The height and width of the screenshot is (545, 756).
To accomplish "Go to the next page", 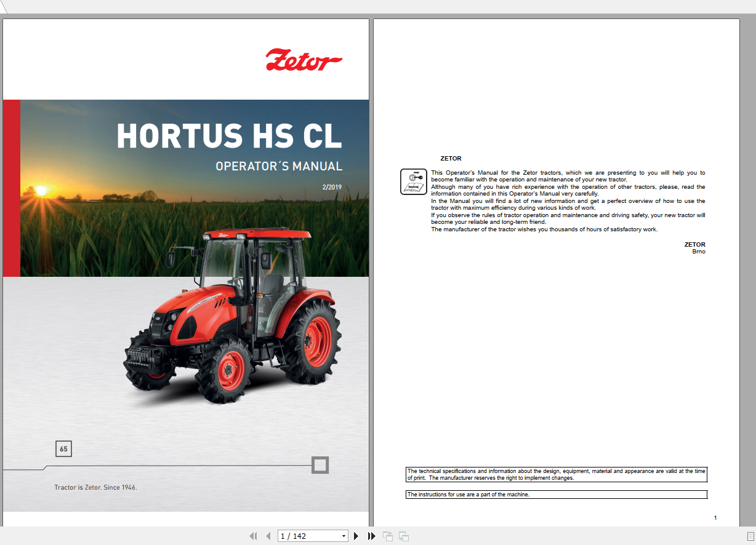I will pos(356,536).
